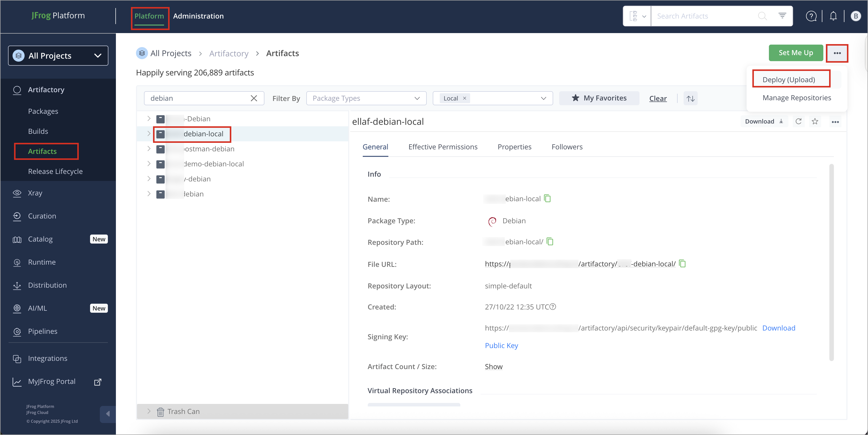Click the notifications bell icon

[833, 16]
